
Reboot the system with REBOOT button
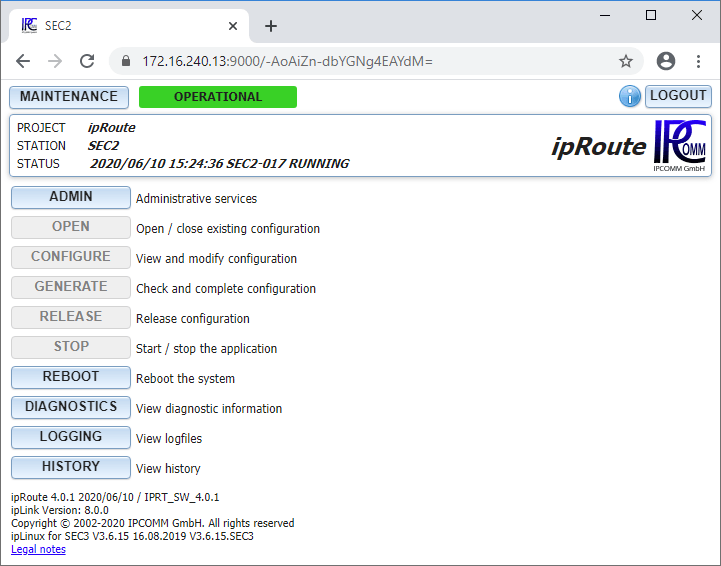pyautogui.click(x=71, y=377)
